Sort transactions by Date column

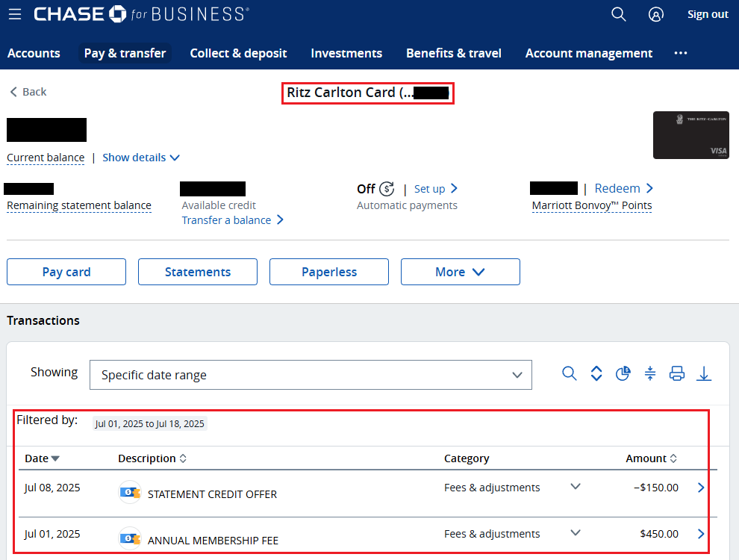point(42,458)
